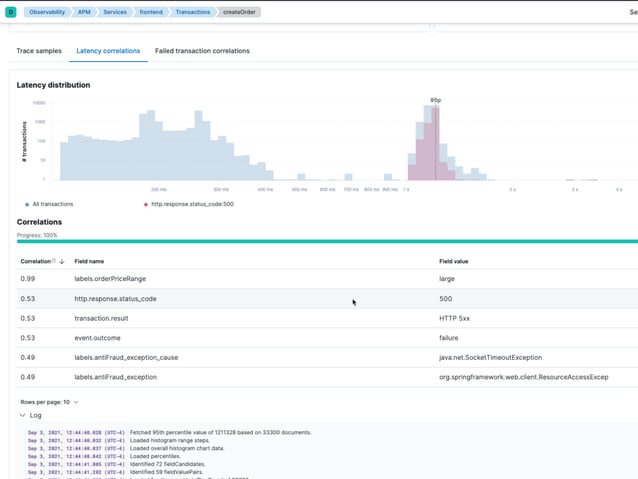Select the transaction.result row
The image size is (638, 479).
click(101, 318)
